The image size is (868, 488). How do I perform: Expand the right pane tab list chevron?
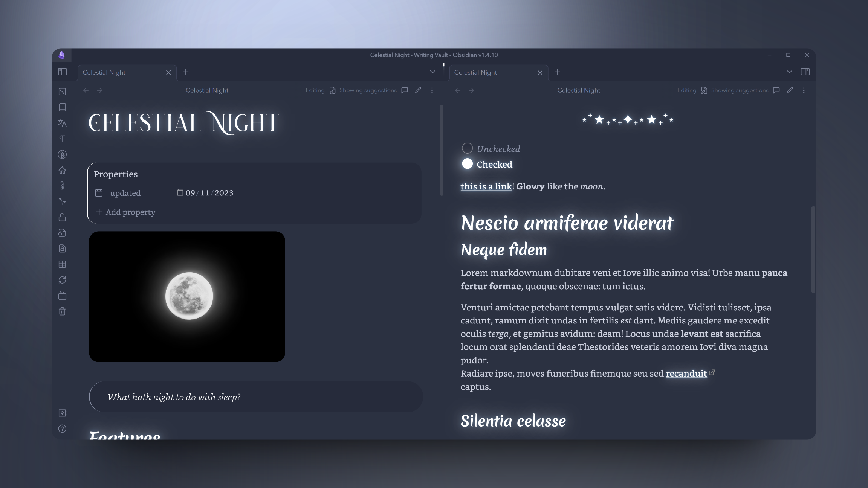click(x=789, y=72)
